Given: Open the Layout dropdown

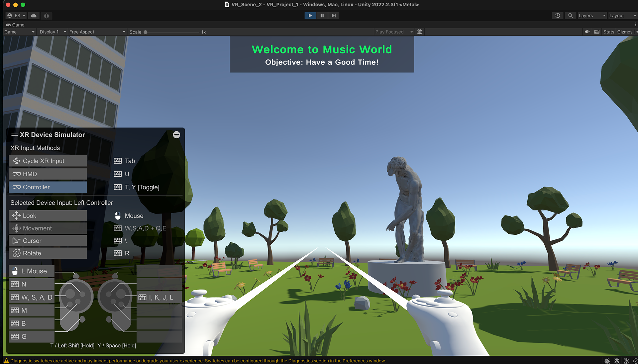Looking at the screenshot, I should [x=623, y=16].
